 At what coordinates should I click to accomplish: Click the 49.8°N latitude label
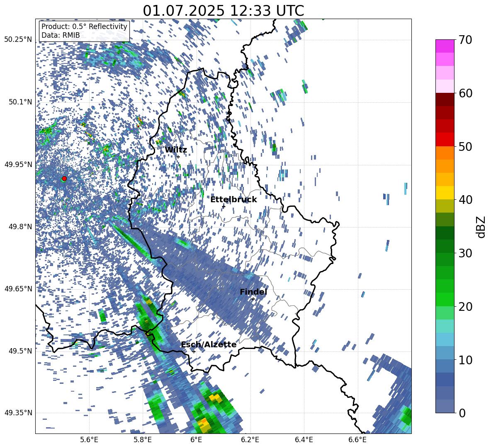(x=20, y=227)
